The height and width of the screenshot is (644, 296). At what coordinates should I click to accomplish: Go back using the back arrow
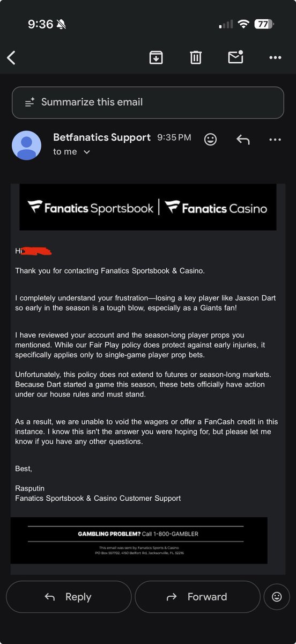coord(11,57)
